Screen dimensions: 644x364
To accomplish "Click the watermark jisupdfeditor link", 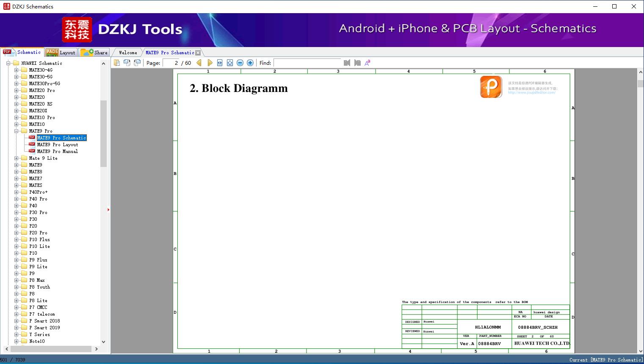I will tap(532, 92).
